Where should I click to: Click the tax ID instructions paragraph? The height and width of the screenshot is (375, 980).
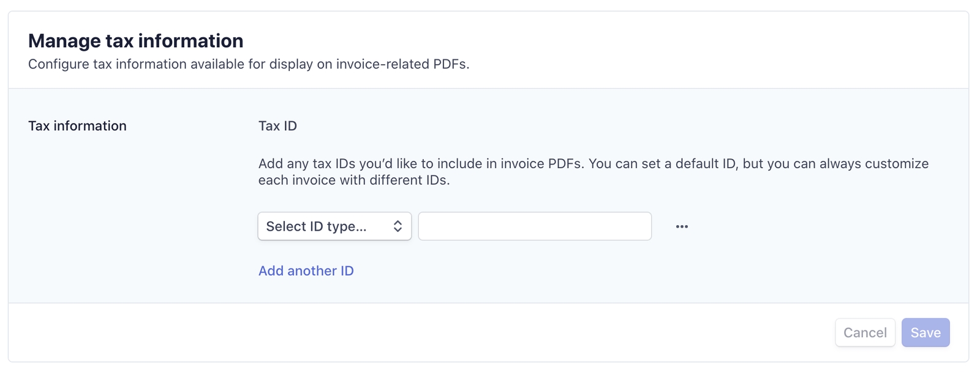[x=593, y=172]
